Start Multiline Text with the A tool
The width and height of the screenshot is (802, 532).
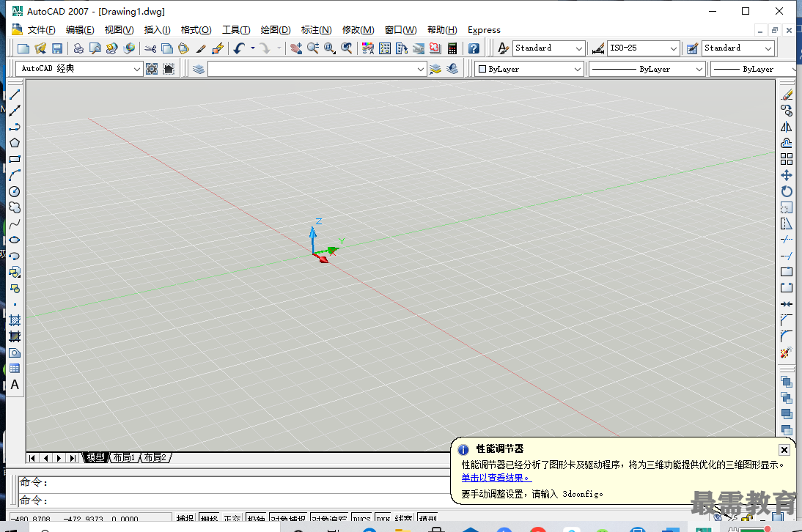(15, 385)
